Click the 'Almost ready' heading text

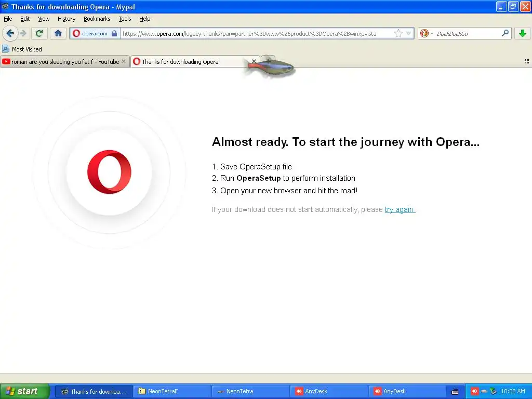345,142
